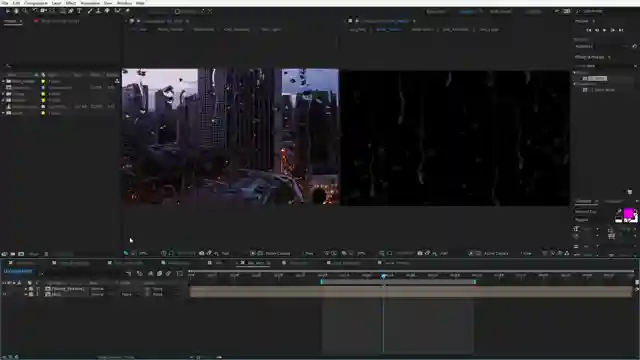Select the Puppet Pin tool
The height and width of the screenshot is (360, 640).
click(x=127, y=11)
